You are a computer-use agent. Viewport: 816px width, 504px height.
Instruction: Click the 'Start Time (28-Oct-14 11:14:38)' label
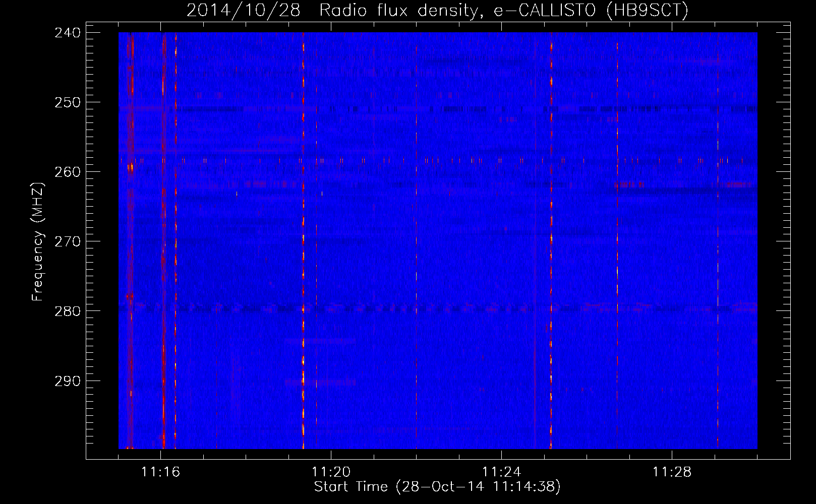click(437, 487)
